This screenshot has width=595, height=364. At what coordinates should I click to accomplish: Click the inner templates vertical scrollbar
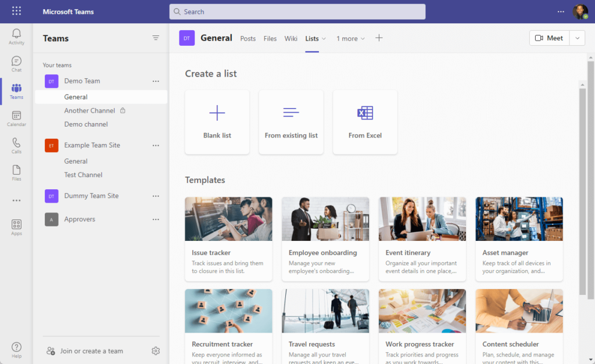[x=582, y=192]
